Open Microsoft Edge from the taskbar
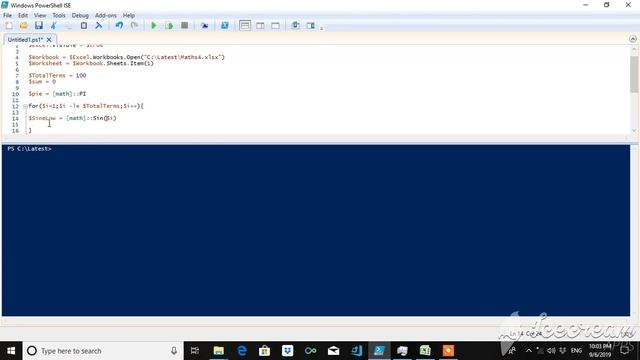This screenshot has height=360, width=640. (242, 351)
